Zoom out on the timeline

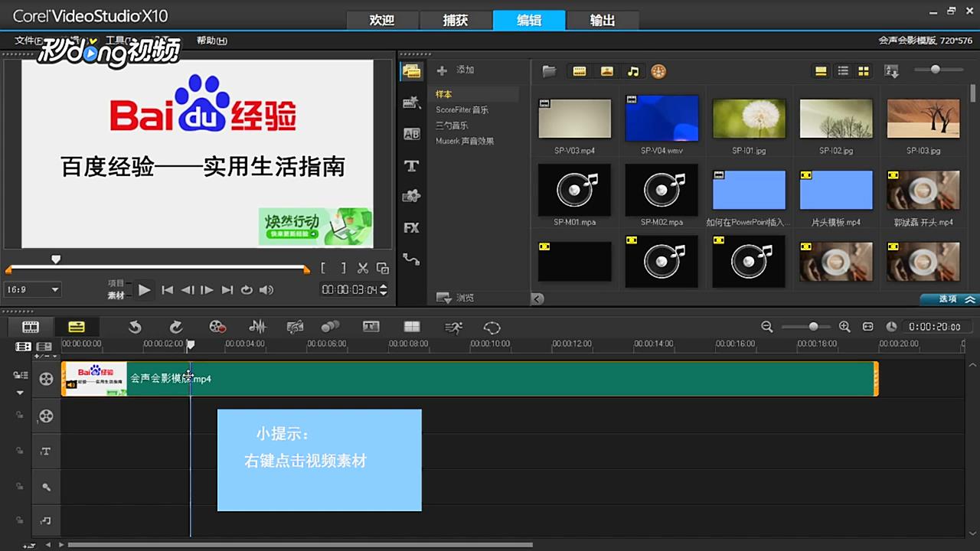(767, 327)
